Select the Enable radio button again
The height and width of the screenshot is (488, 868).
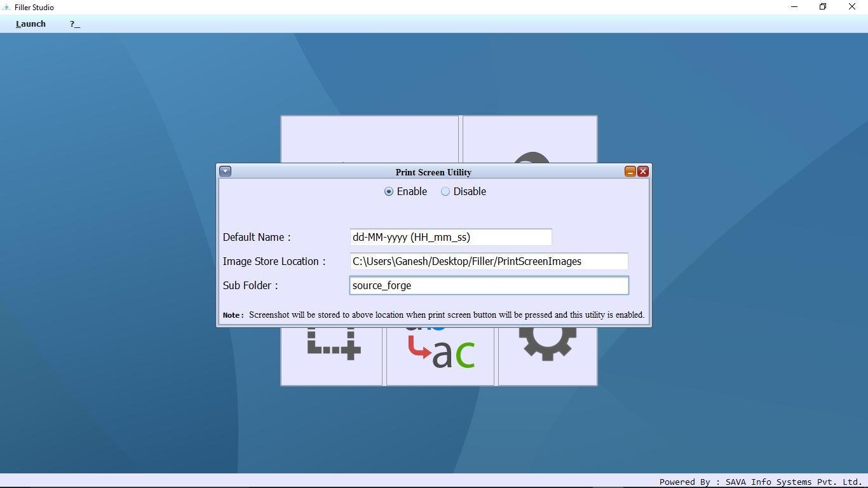(388, 191)
